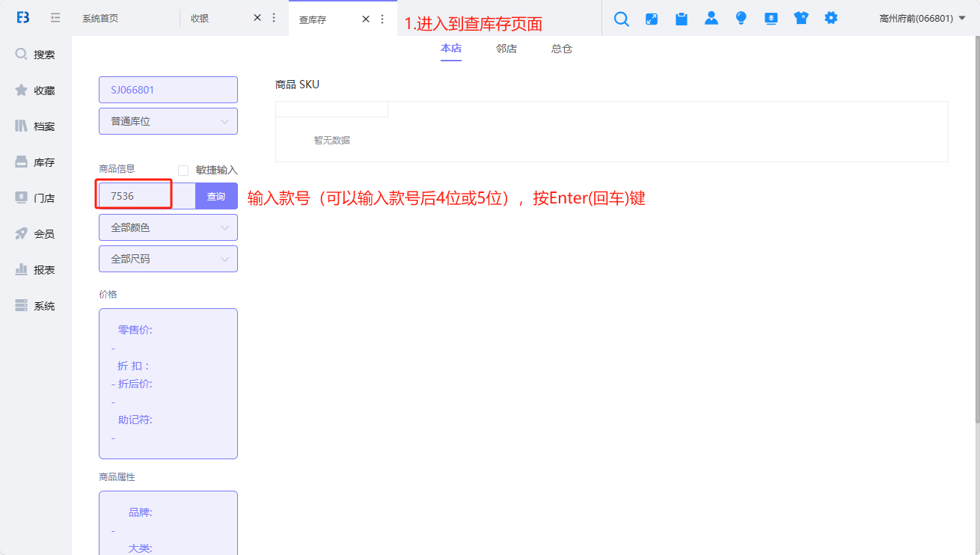Open more options for 查库存 tab
980x555 pixels.
click(x=382, y=19)
